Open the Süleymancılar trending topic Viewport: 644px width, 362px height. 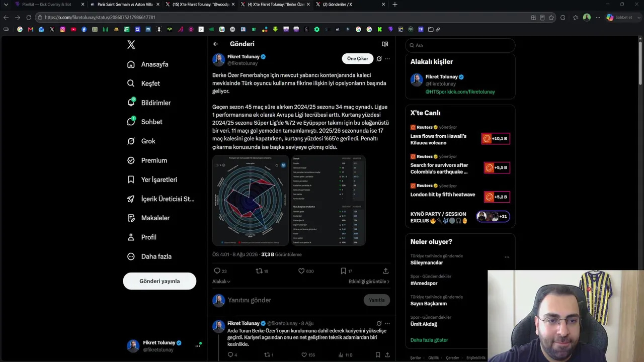click(x=427, y=263)
